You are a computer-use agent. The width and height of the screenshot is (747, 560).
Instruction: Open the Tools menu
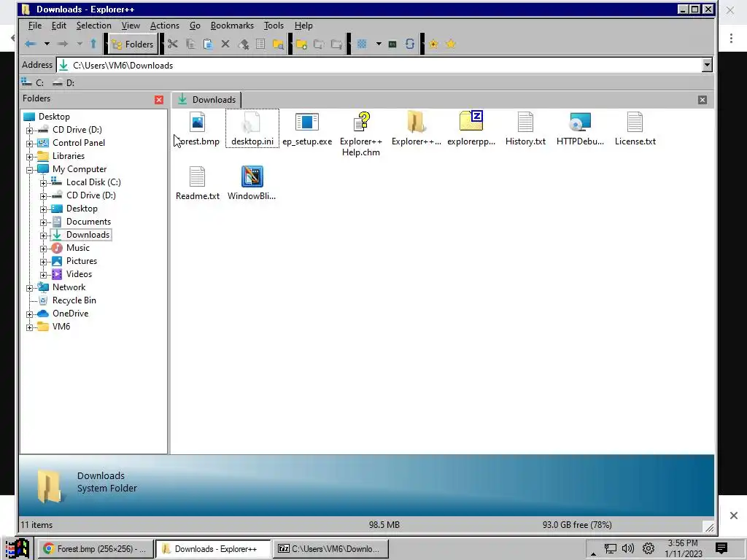(274, 26)
